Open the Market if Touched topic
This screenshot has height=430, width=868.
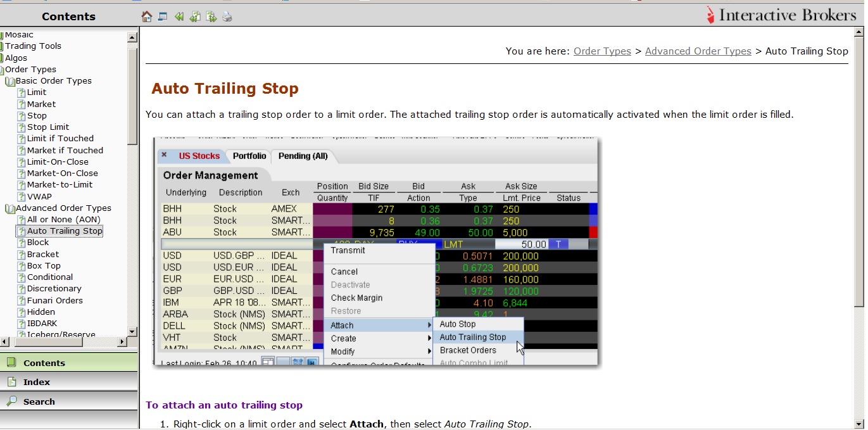pyautogui.click(x=65, y=151)
